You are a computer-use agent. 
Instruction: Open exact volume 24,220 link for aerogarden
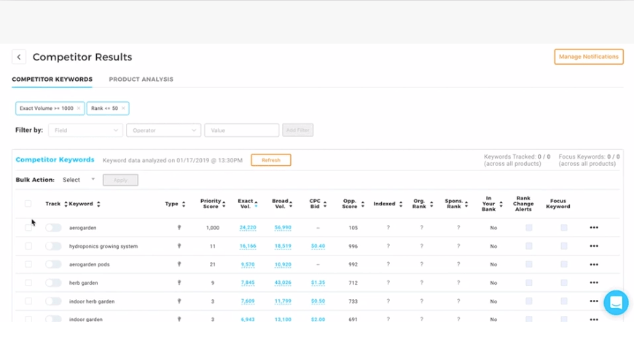click(248, 228)
